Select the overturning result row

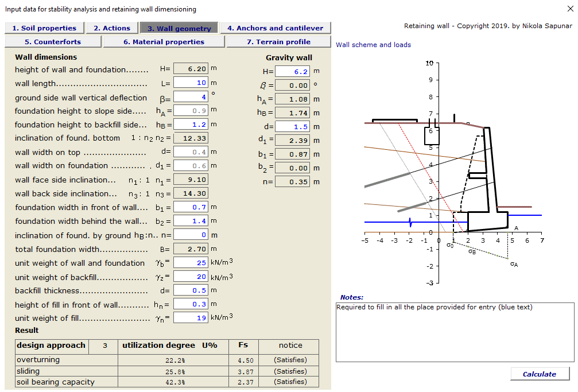[67, 358]
